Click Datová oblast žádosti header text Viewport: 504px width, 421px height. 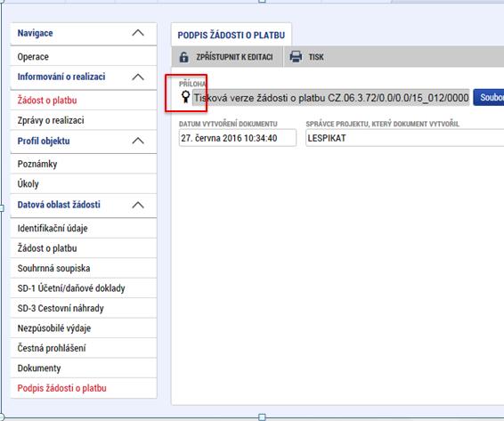(x=59, y=205)
